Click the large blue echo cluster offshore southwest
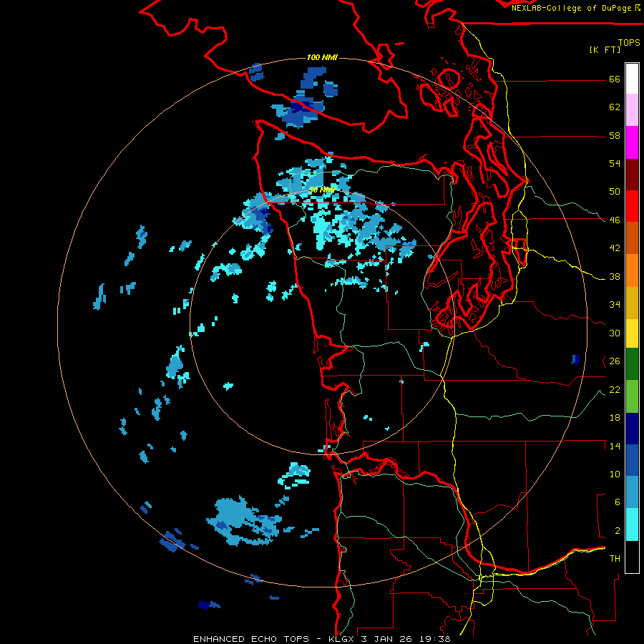The image size is (644, 644). (243, 521)
